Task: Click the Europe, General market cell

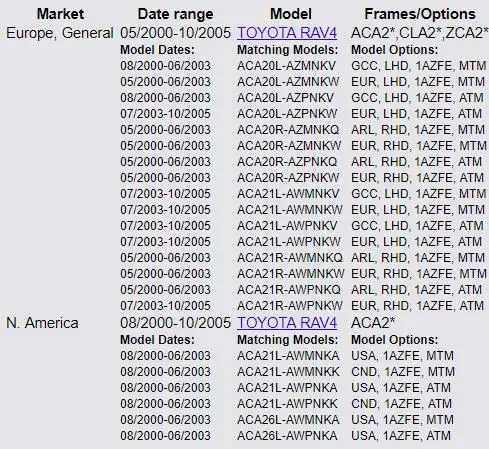Action: [60, 33]
